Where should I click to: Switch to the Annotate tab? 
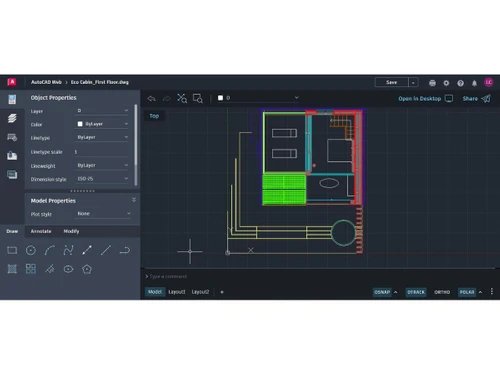point(41,231)
